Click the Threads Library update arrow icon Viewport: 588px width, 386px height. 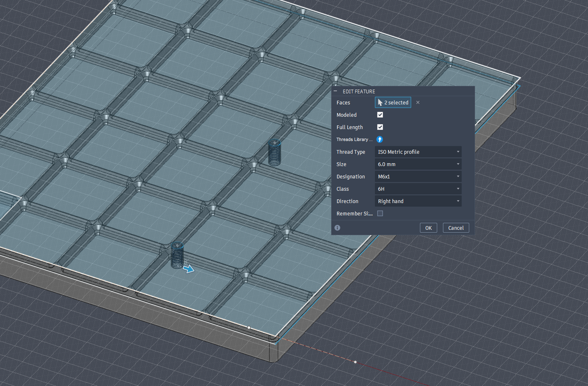tap(380, 139)
